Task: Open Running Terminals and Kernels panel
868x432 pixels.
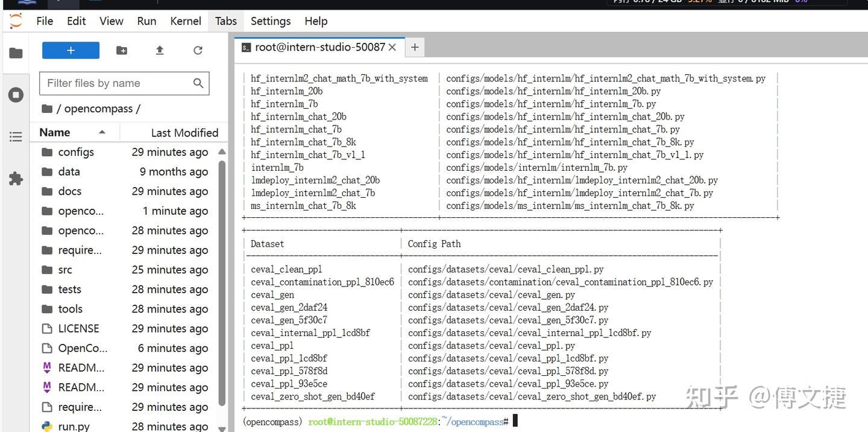Action: [x=16, y=95]
